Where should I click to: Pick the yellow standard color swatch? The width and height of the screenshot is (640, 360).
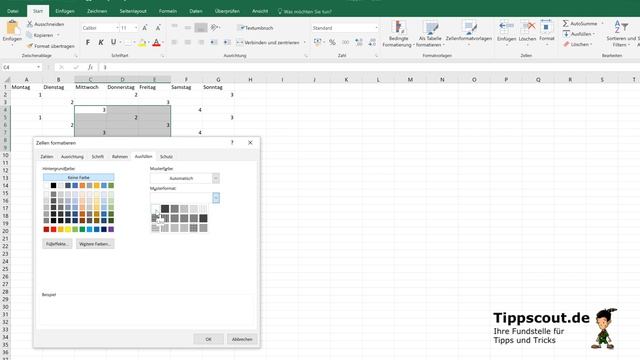point(68,230)
